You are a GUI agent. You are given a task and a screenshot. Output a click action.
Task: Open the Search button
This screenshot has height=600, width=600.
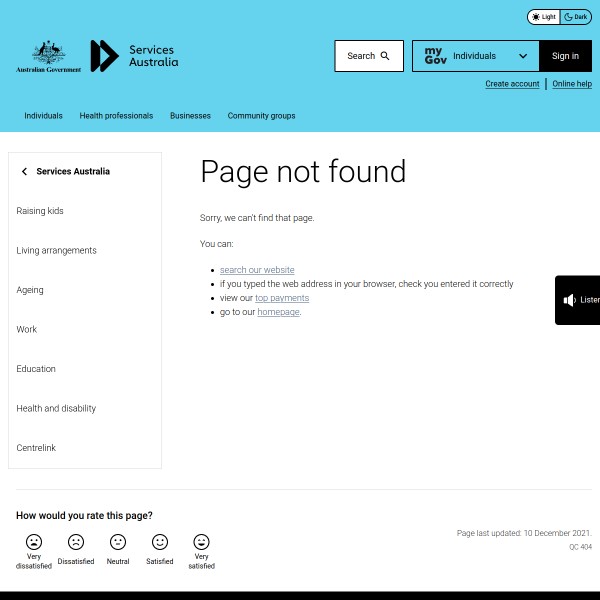[x=369, y=56]
